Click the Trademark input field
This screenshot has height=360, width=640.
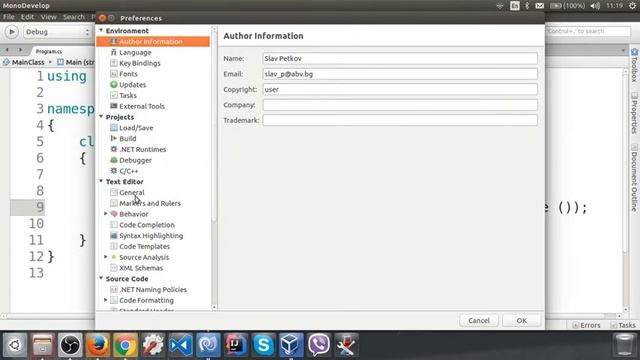coord(400,120)
